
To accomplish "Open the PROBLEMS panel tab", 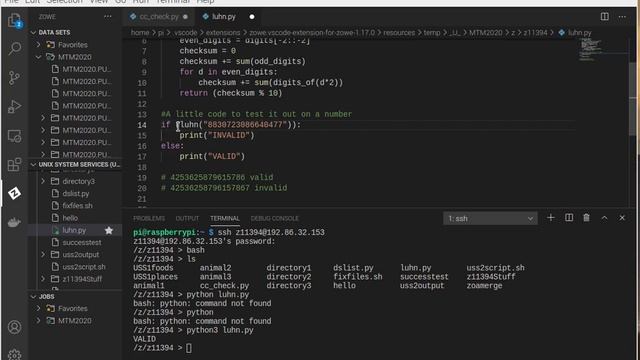I will click(149, 219).
